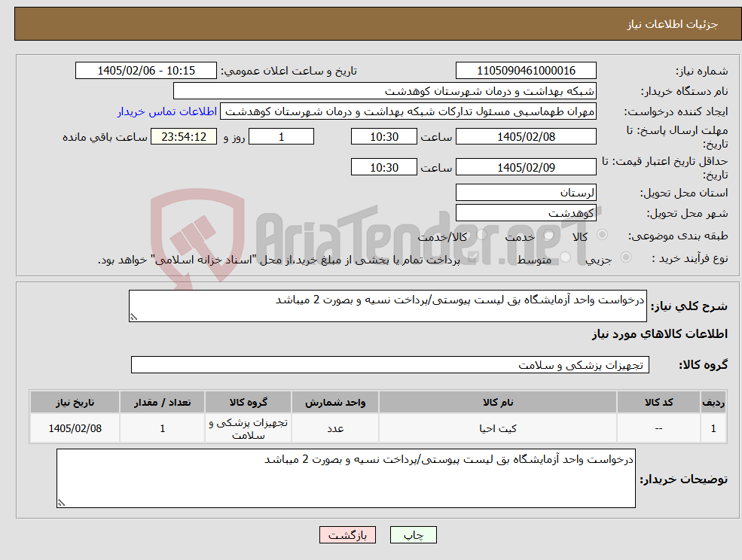The width and height of the screenshot is (742, 560).
Task: Click the validity time field beside 1405/02/09
Action: tap(383, 167)
